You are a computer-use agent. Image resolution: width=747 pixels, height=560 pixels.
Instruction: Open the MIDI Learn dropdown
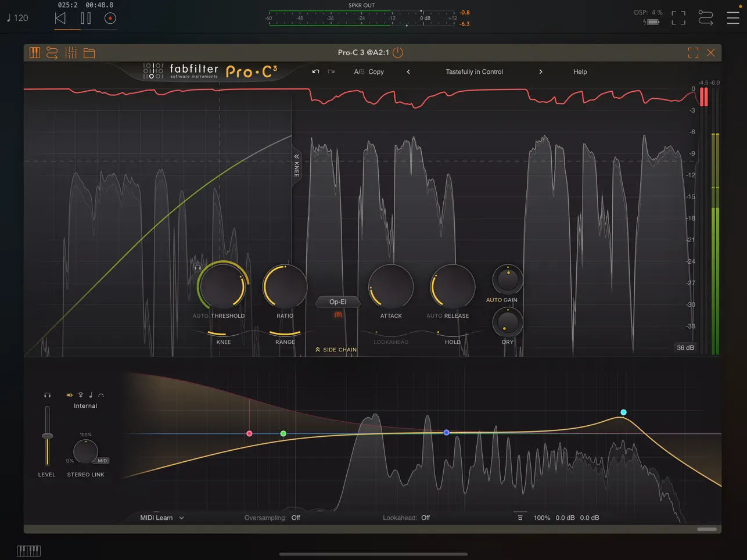161,518
